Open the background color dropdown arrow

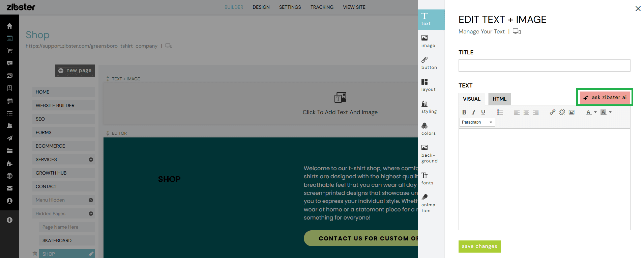tap(610, 112)
